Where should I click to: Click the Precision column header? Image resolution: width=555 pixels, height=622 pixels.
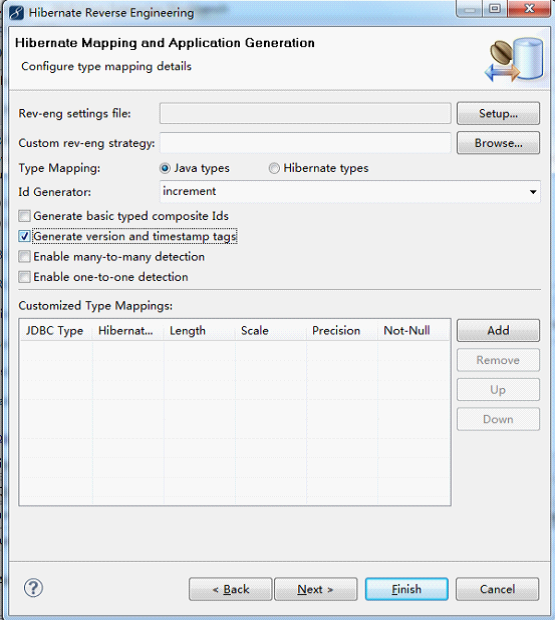[342, 330]
